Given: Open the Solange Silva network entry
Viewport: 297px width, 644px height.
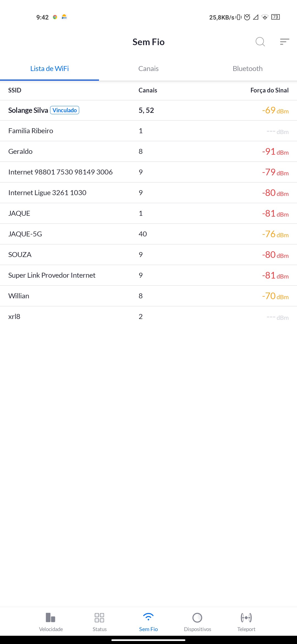Looking at the screenshot, I should [x=28, y=110].
